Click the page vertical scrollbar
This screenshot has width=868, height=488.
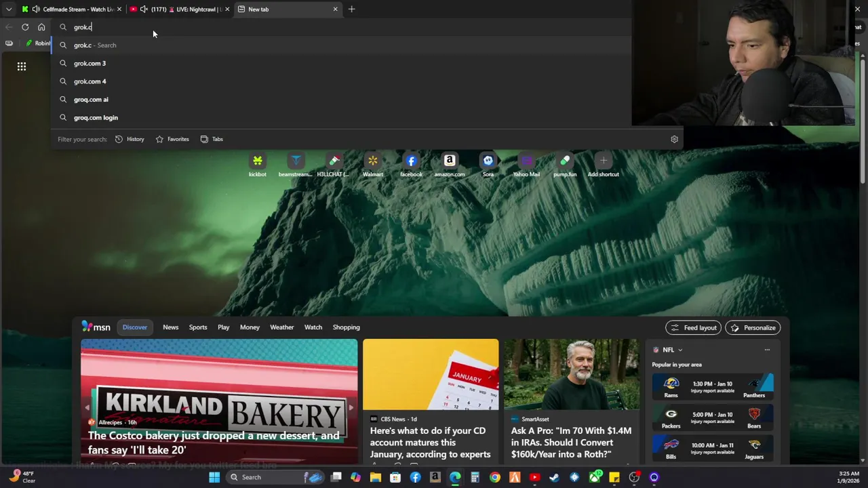tap(863, 121)
